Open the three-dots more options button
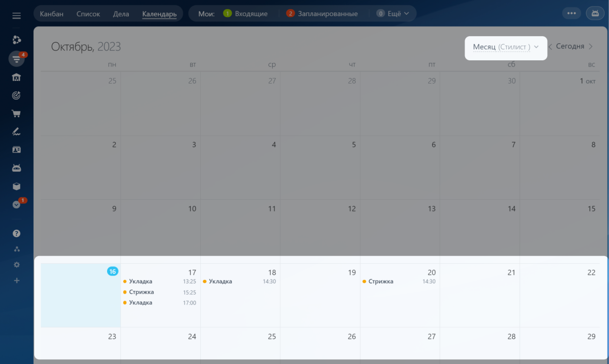This screenshot has width=609, height=364. click(x=571, y=13)
